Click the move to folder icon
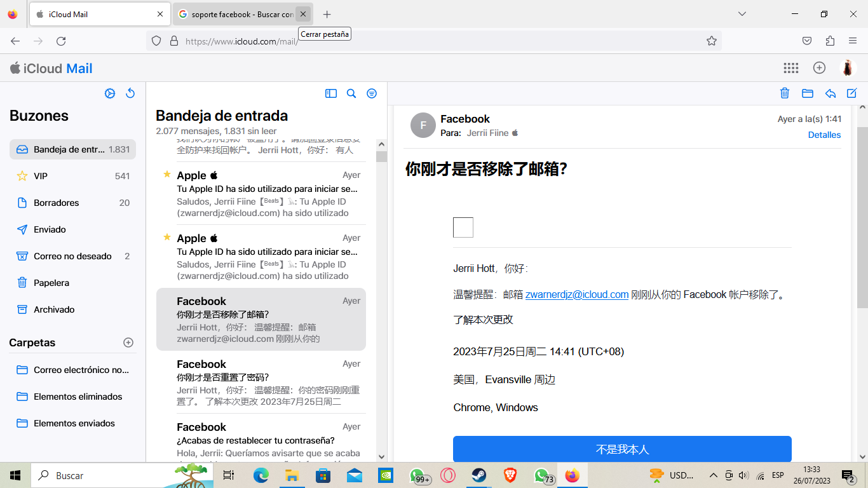Viewport: 868px width, 488px height. [808, 93]
